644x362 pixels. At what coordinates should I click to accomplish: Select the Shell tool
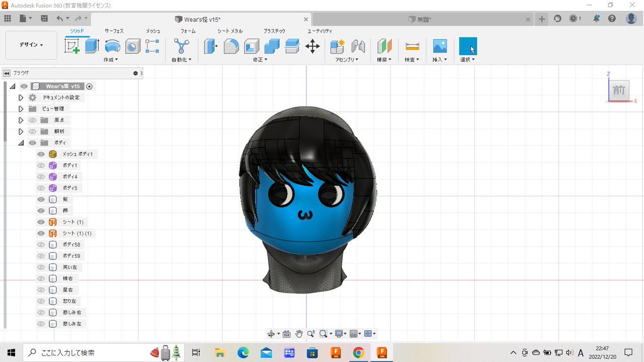click(x=252, y=47)
